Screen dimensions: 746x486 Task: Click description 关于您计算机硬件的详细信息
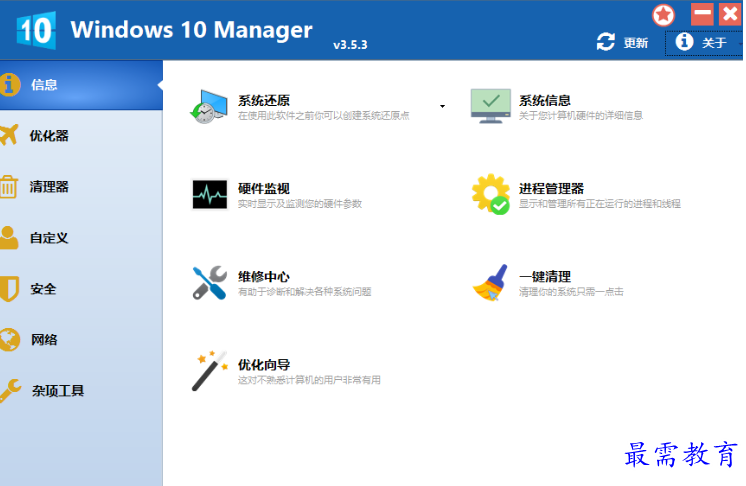580,116
